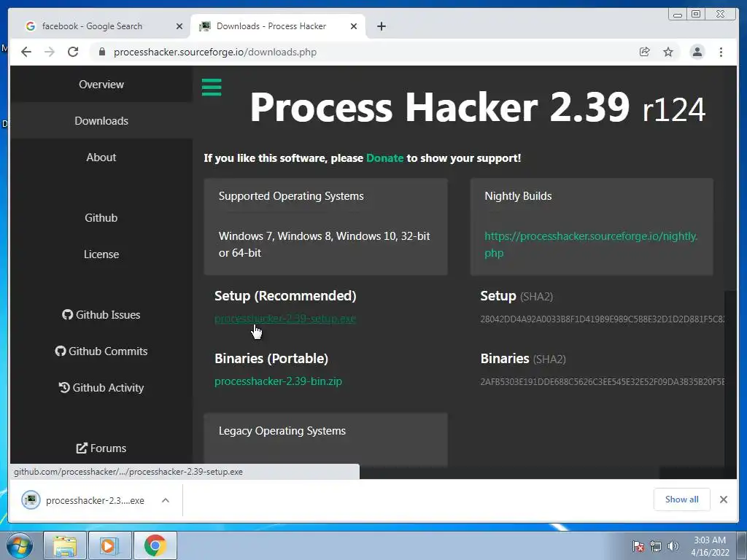Close the downloads bar
Viewport: 747px width, 560px height.
724,499
